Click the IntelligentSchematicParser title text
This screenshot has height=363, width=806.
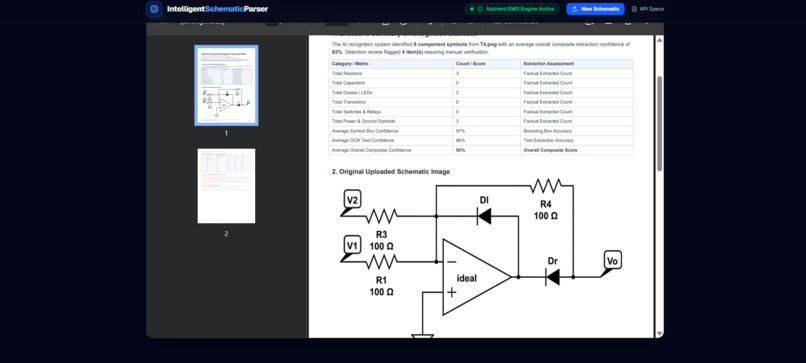[217, 9]
